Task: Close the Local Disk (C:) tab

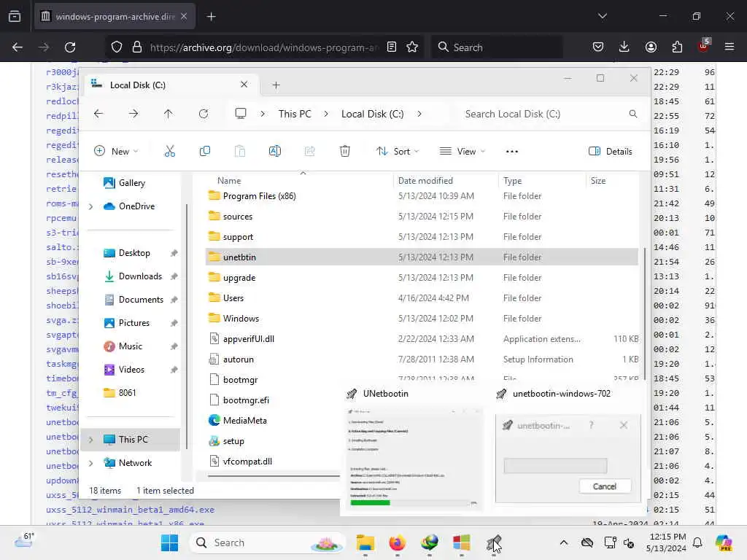Action: click(244, 85)
